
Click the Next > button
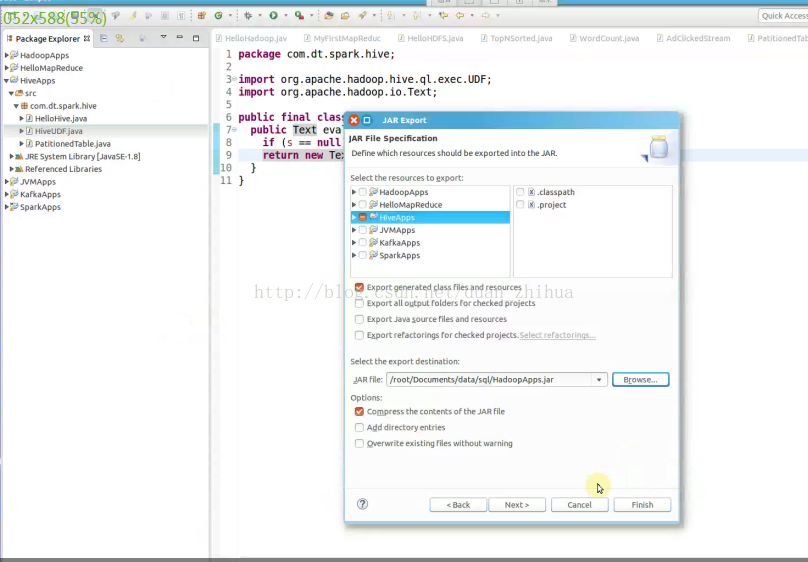coord(517,505)
